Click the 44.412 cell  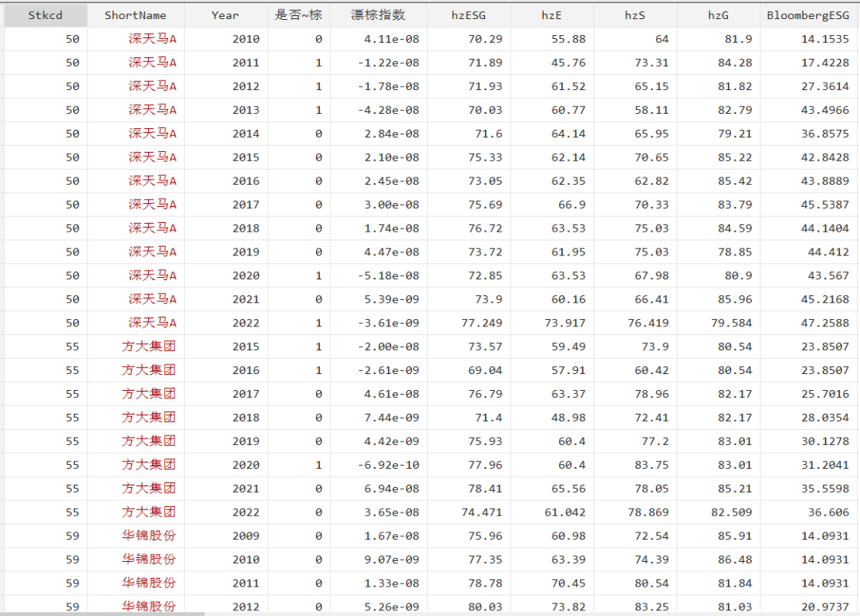tap(808, 251)
